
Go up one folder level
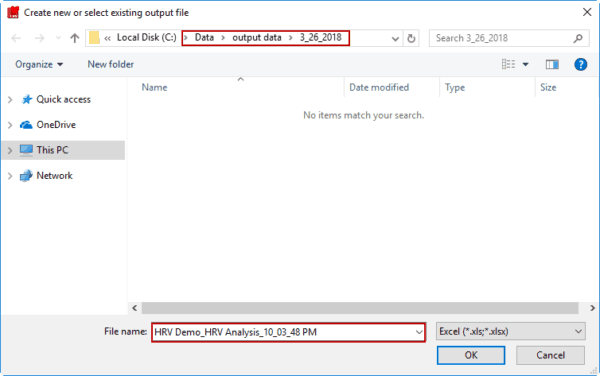click(x=75, y=38)
